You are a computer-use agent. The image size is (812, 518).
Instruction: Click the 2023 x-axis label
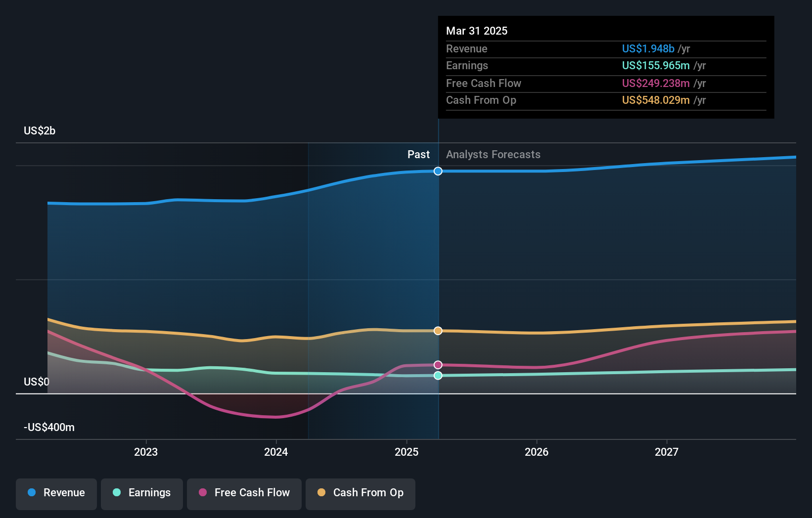[146, 452]
